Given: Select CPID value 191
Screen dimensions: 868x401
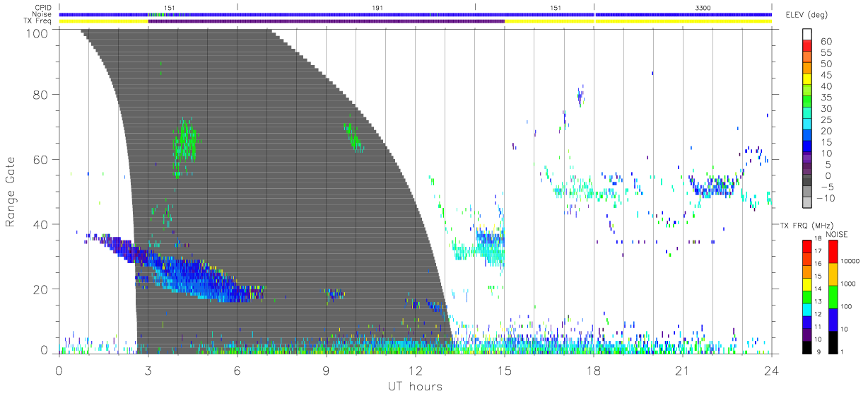Looking at the screenshot, I should coord(377,7).
